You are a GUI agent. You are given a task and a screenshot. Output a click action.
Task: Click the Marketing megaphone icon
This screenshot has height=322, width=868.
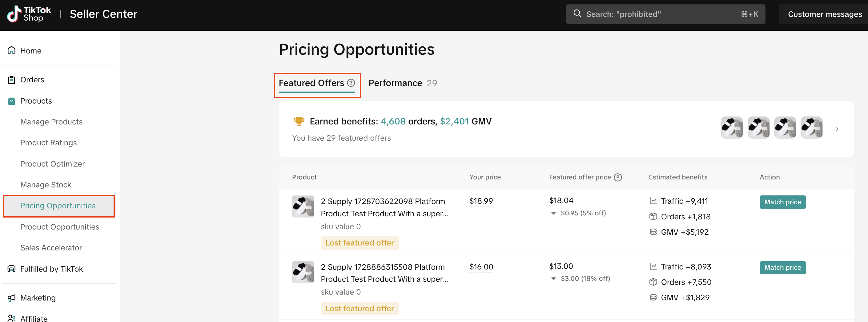point(11,297)
